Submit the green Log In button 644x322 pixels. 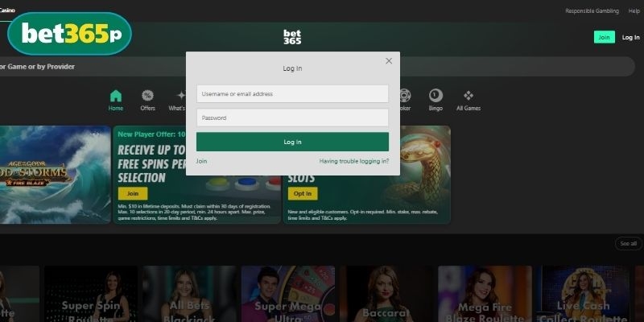[292, 142]
